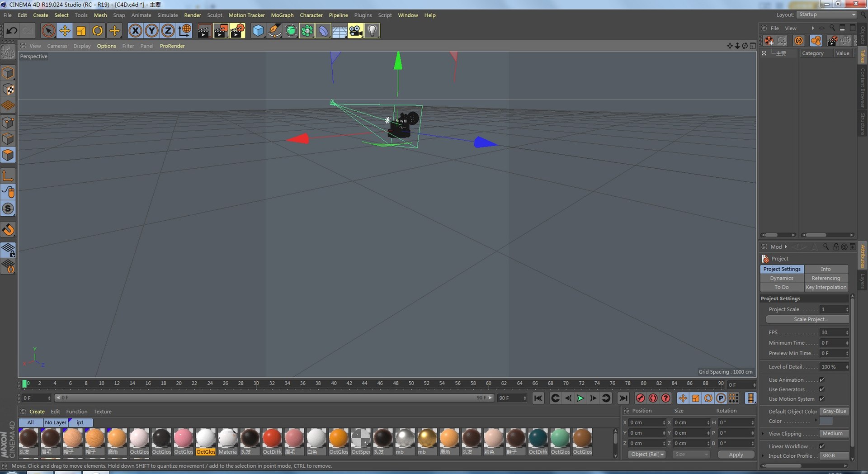Screen dimensions: 868x474
Task: Click the FPS value field
Action: click(834, 332)
